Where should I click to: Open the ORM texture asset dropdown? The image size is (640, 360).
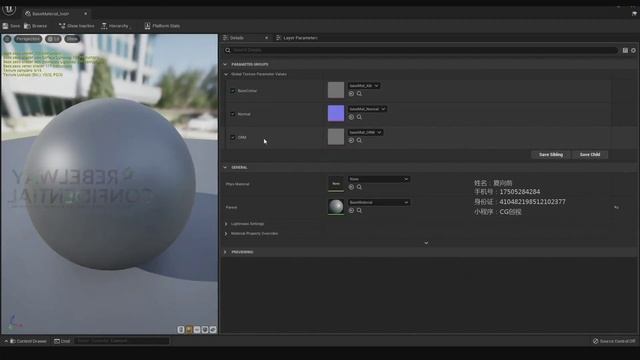tap(365, 132)
